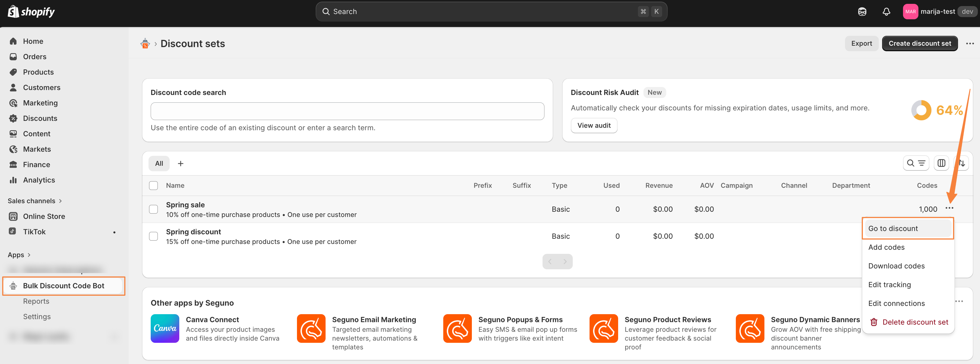This screenshot has height=364, width=980.
Task: Open the Sidekick assistant icon in top bar
Action: point(862,11)
